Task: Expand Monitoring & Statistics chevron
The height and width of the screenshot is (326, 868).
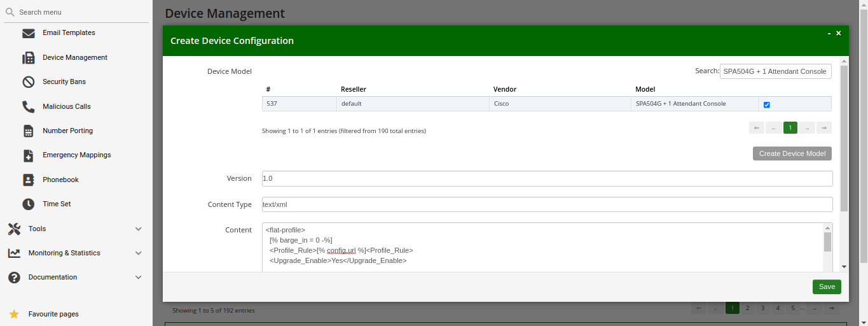Action: click(139, 253)
